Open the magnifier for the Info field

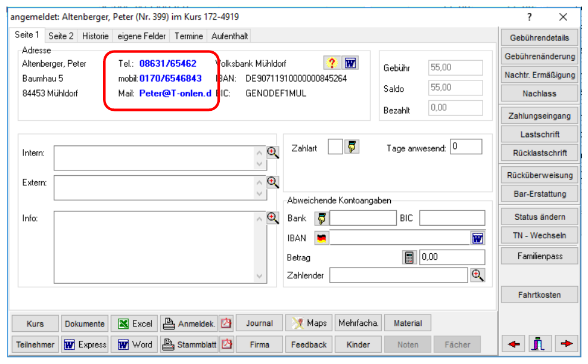tap(273, 218)
